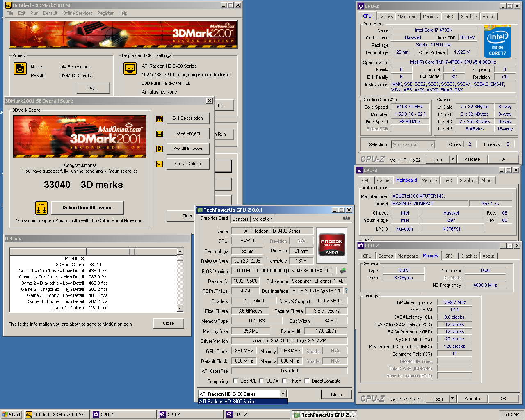
Task: Click the DRAM Frequency 1399.7 MHz value
Action: coord(454,303)
